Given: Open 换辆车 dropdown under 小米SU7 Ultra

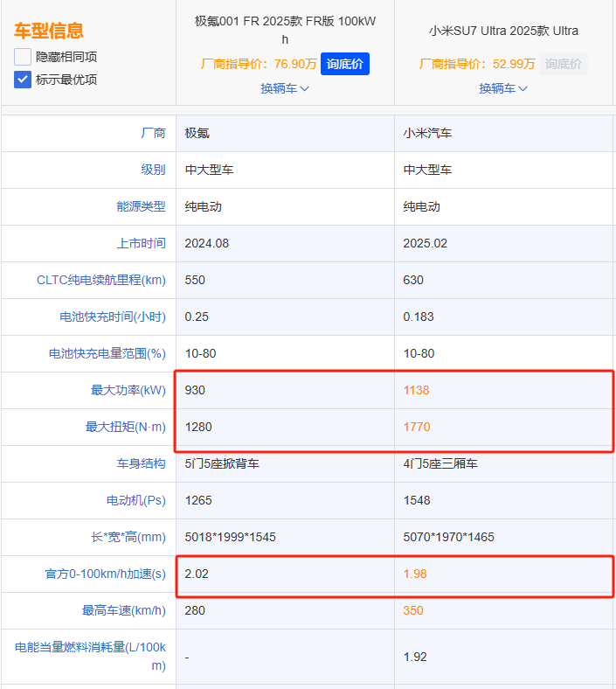Looking at the screenshot, I should click(503, 88).
